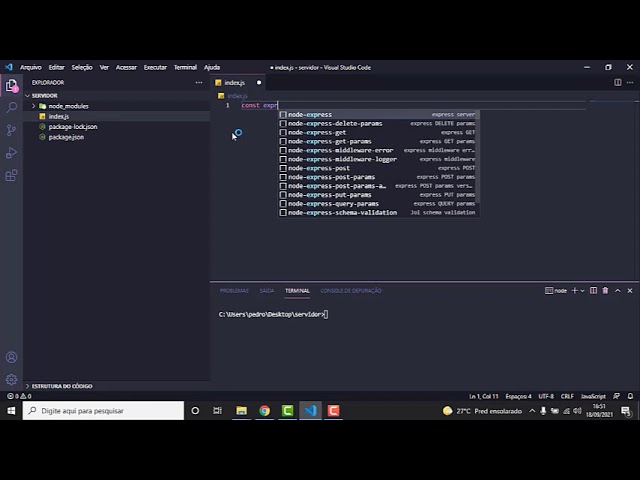Open the Ajuda menu
Viewport: 640px width, 480px height.
pos(212,67)
